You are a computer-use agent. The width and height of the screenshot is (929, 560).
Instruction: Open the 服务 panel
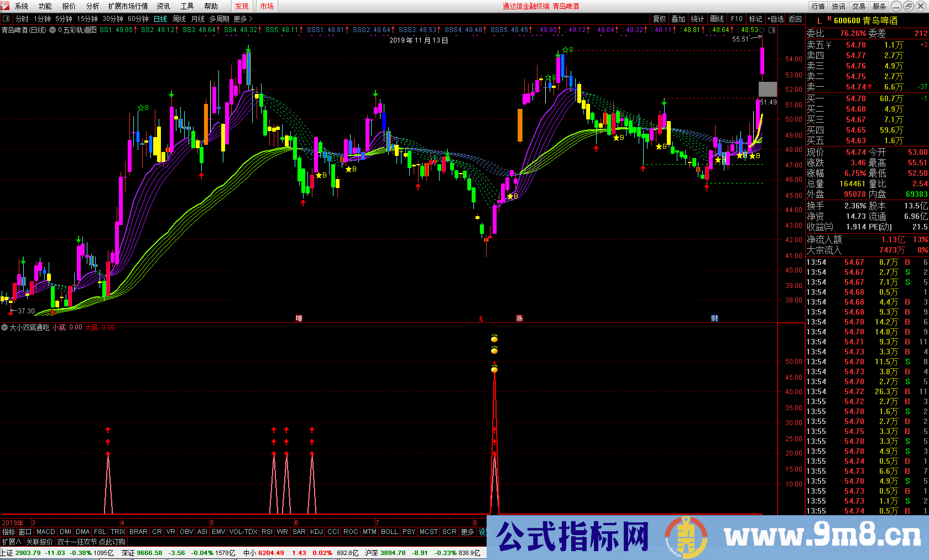pos(879,6)
